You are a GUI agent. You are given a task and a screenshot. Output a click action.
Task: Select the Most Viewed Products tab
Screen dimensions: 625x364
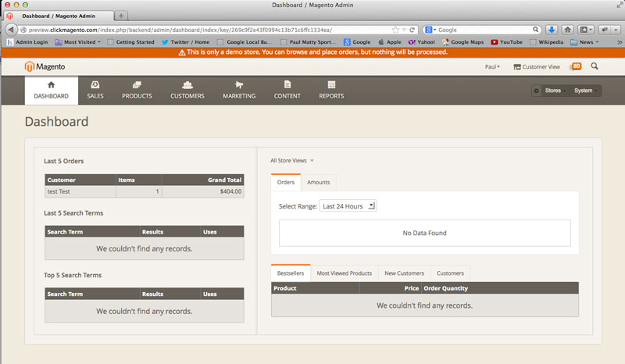pyautogui.click(x=344, y=273)
